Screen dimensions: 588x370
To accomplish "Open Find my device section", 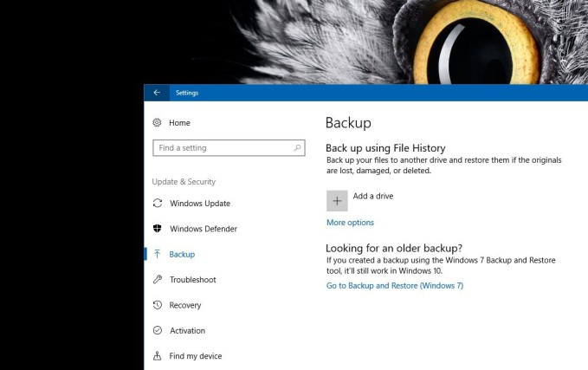I will [196, 356].
